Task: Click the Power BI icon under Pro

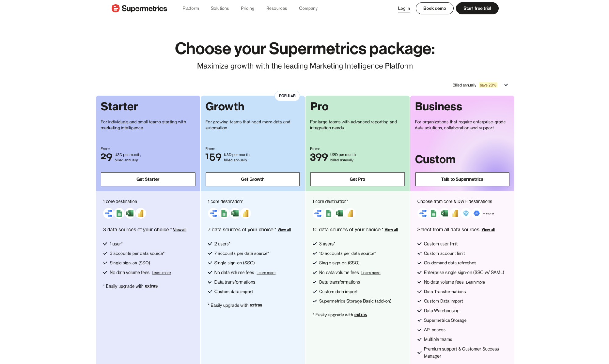Action: (x=350, y=213)
